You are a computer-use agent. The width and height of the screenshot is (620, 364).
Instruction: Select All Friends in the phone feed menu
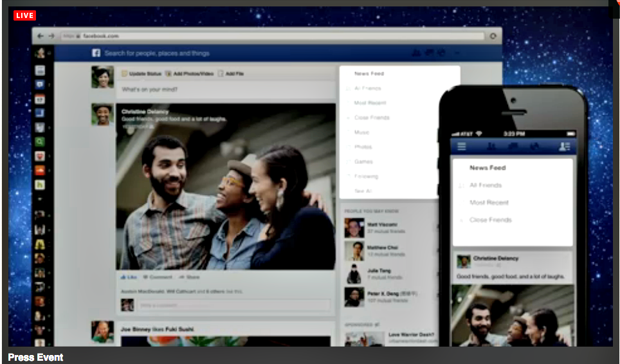coord(486,185)
